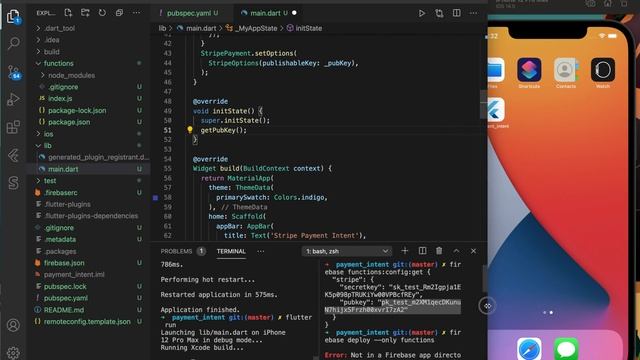Add a new terminal
The width and height of the screenshot is (640, 360).
tap(404, 251)
